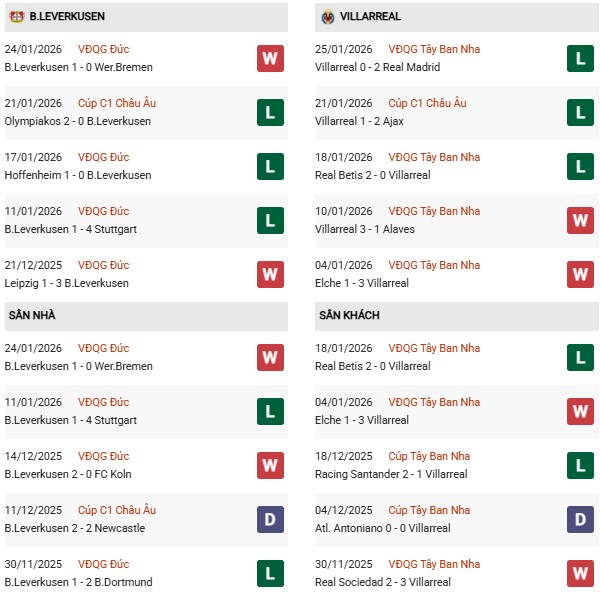Select the D badge for Atl. Antoniano match
The image size is (600, 594).
[581, 520]
